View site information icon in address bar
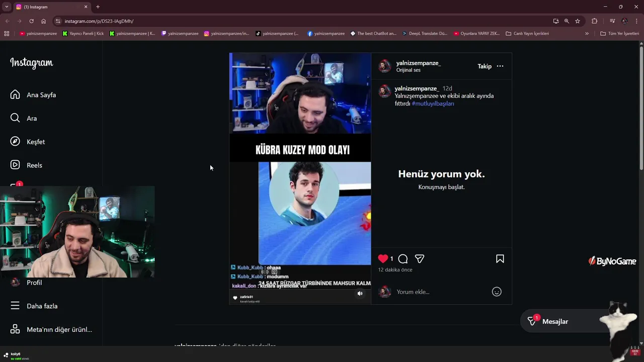The width and height of the screenshot is (644, 362). coord(58,21)
